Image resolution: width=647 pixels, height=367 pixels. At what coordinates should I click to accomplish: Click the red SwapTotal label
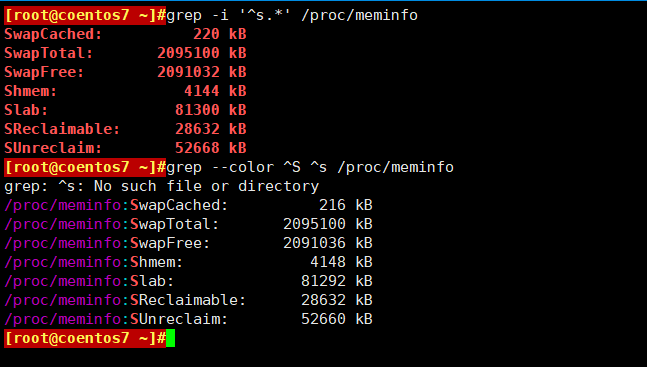pyautogui.click(x=49, y=53)
